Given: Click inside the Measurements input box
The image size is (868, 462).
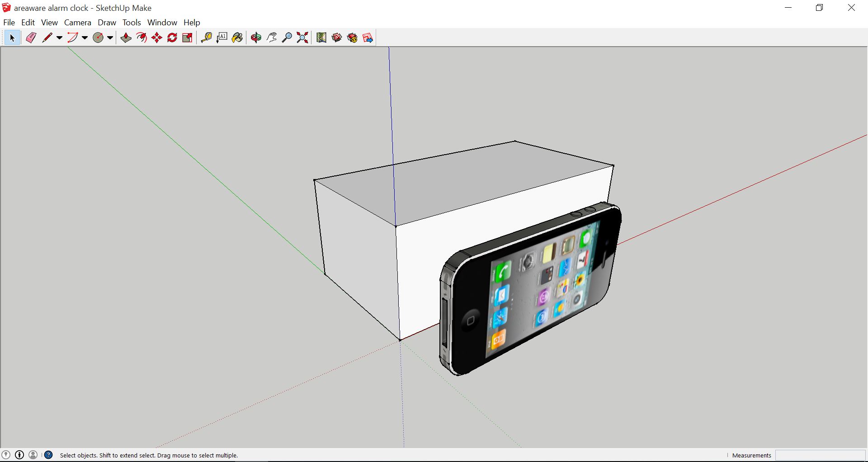Looking at the screenshot, I should pyautogui.click(x=820, y=455).
